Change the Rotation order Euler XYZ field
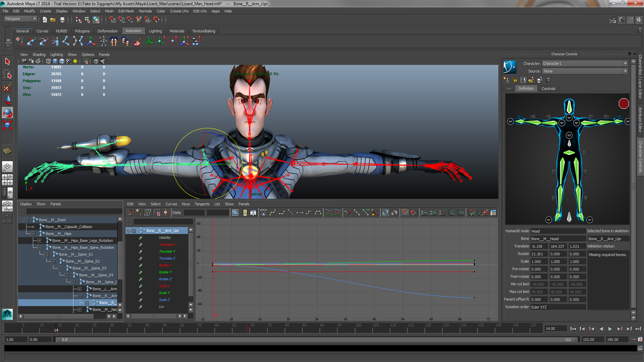This screenshot has height=362, width=644. (x=558, y=307)
